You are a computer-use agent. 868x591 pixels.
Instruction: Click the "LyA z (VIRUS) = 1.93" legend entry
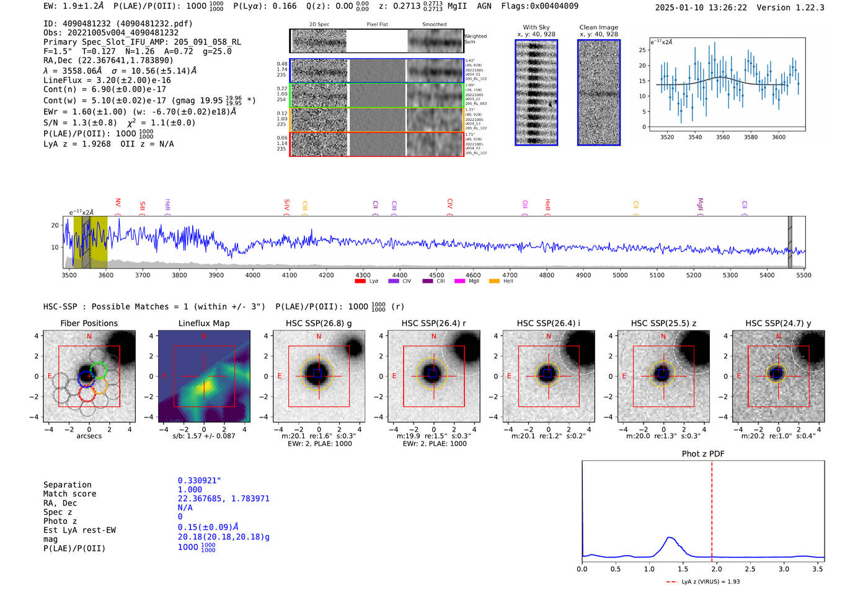(x=704, y=582)
